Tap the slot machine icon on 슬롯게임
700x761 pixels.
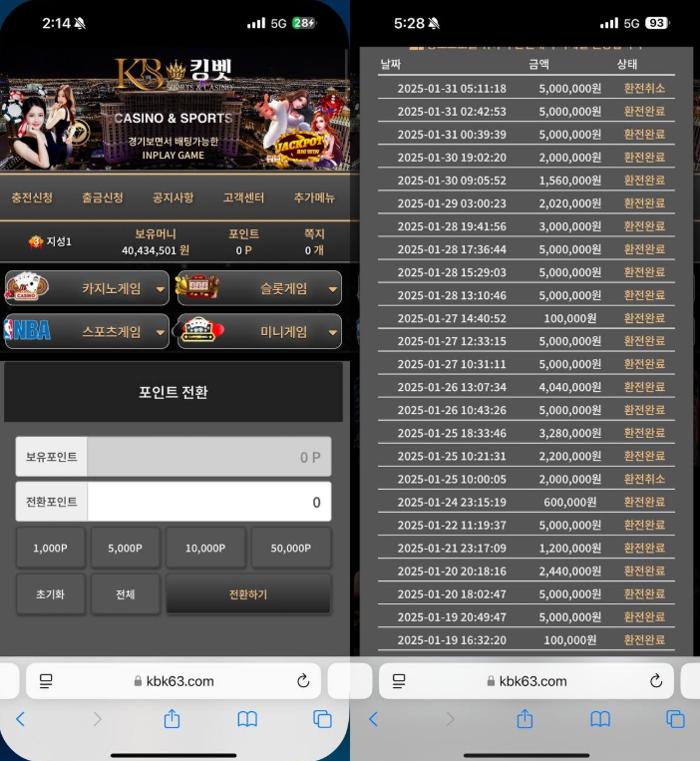point(197,286)
